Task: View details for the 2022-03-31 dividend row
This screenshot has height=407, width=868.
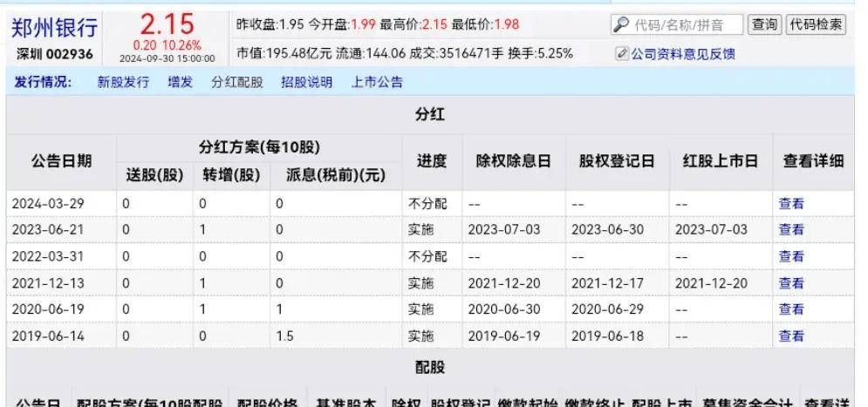Action: (x=791, y=256)
